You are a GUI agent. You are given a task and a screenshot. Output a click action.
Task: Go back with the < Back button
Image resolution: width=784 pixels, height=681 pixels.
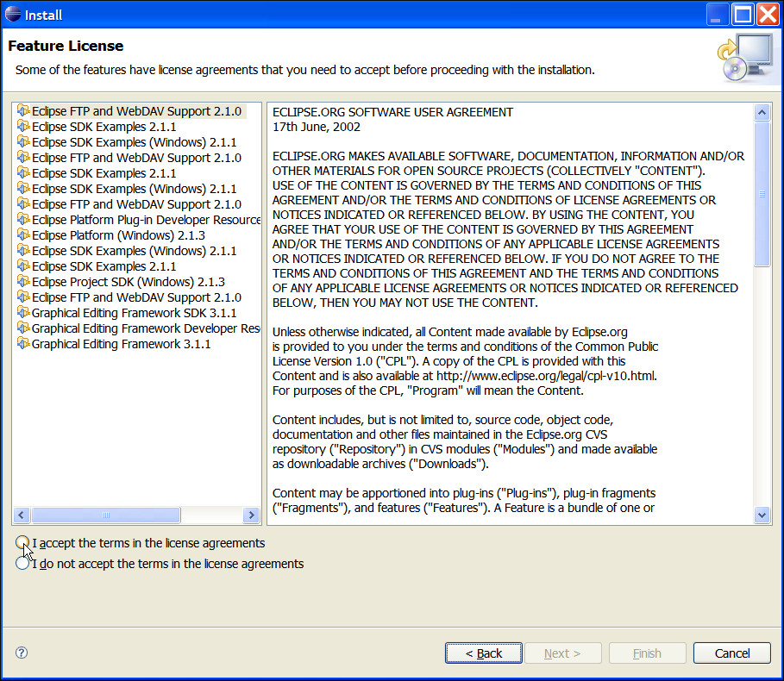click(x=484, y=653)
